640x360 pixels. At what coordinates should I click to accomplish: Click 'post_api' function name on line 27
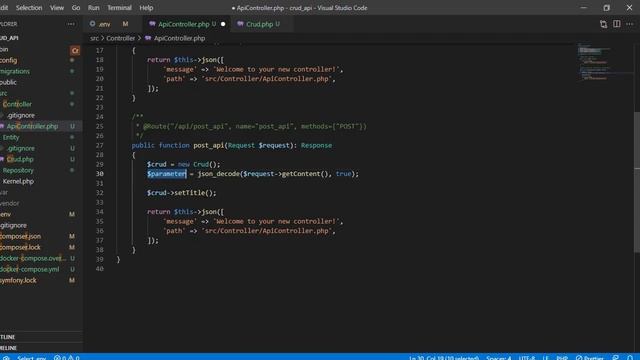[209, 145]
